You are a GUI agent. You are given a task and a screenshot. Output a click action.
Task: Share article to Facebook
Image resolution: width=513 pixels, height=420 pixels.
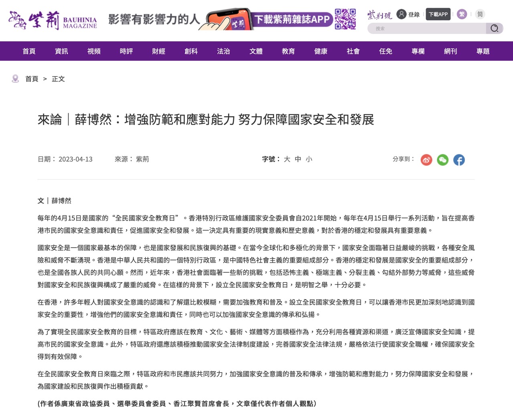(x=459, y=160)
